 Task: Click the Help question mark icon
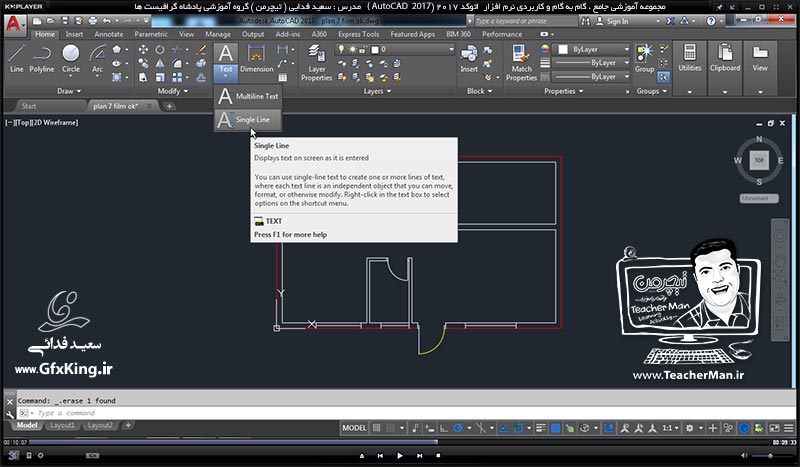[711, 21]
